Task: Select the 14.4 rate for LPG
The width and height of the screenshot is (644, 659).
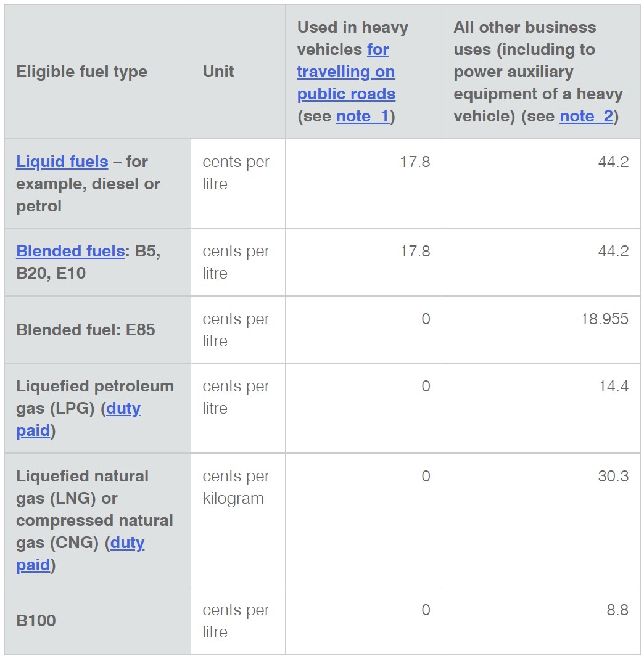Action: (x=614, y=387)
